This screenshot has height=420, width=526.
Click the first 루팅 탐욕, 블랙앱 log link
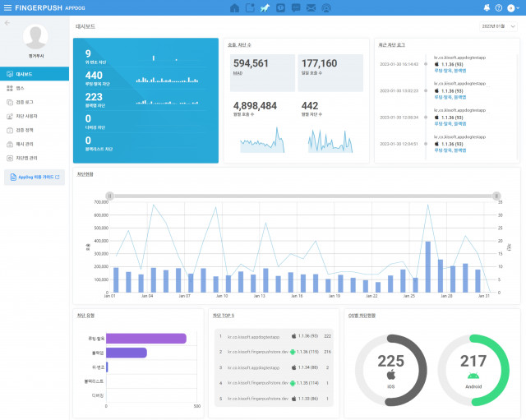[449, 72]
